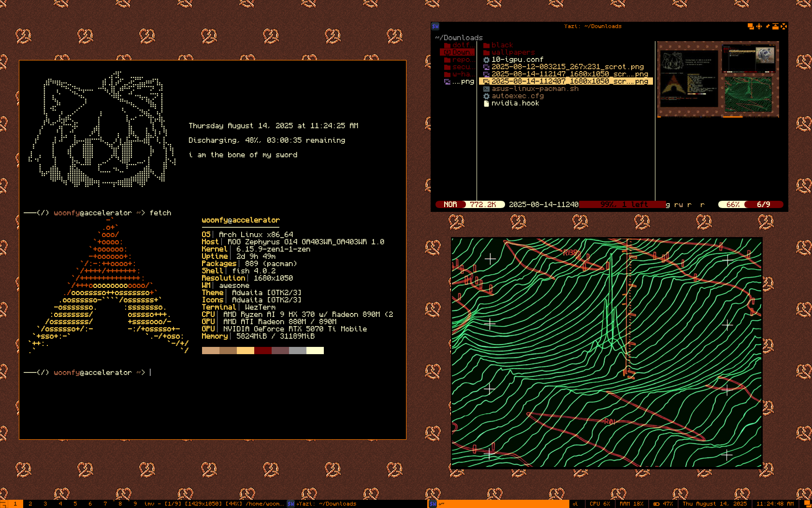Screen dimensions: 812x508
Task: Click the pin (sticky) icon in Yazi titlebar
Action: pos(767,27)
